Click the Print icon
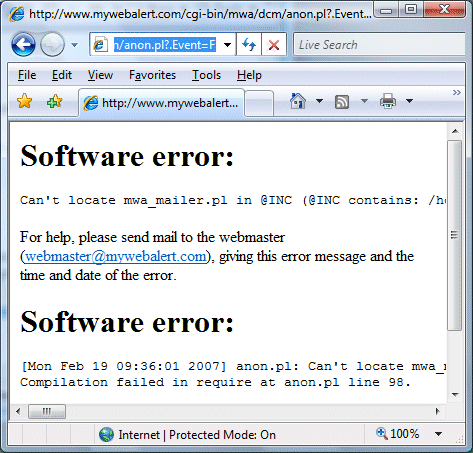The image size is (473, 453). [388, 101]
